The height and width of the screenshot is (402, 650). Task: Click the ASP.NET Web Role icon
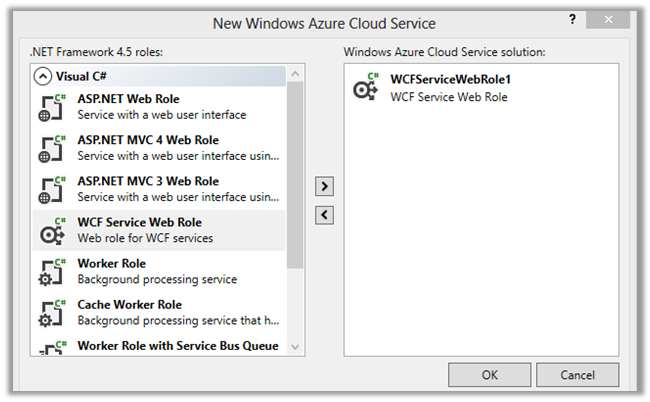point(52,107)
